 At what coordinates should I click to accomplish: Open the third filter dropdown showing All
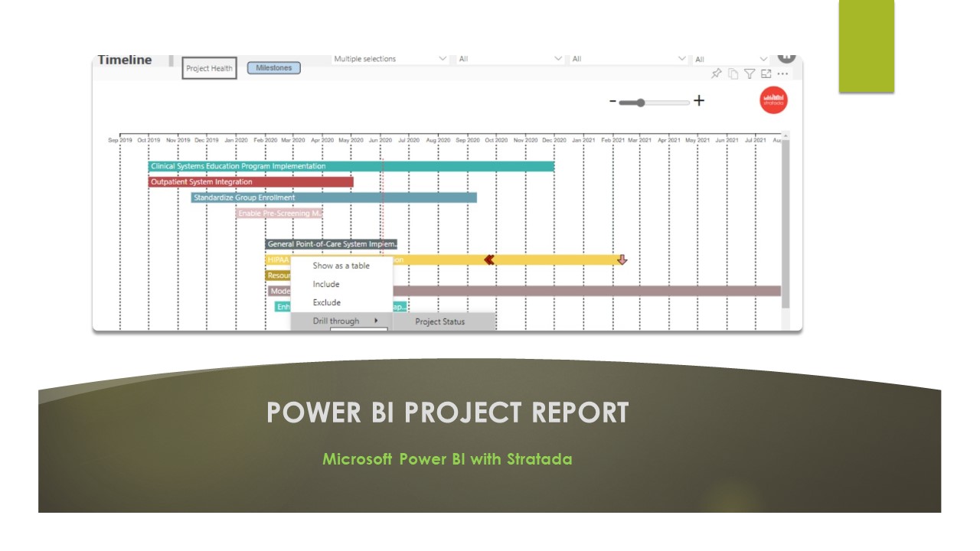(629, 59)
